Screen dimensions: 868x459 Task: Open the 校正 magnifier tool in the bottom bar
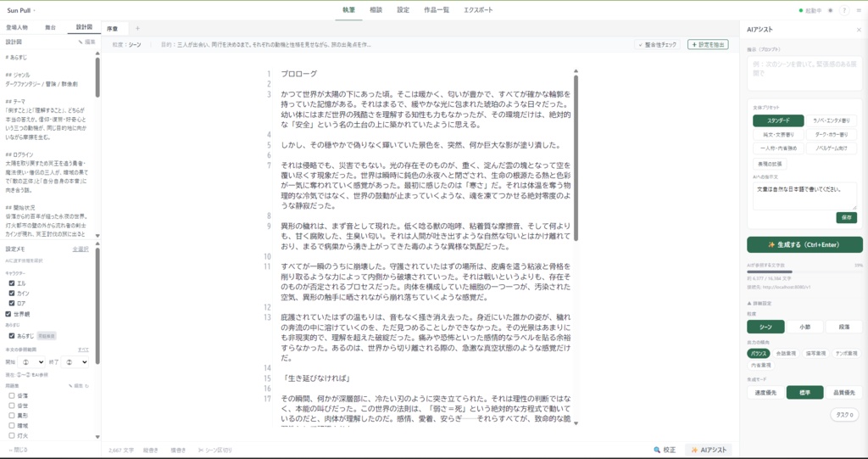pos(665,450)
